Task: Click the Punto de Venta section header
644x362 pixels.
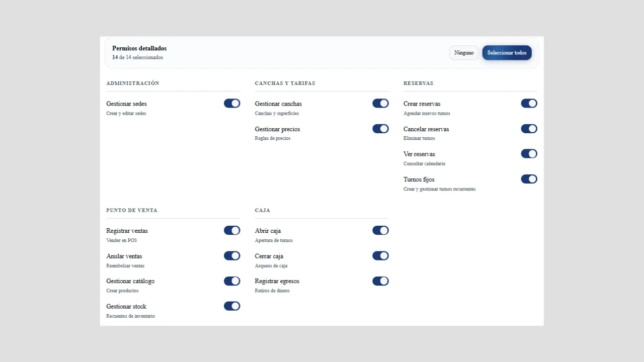Action: coord(132,211)
